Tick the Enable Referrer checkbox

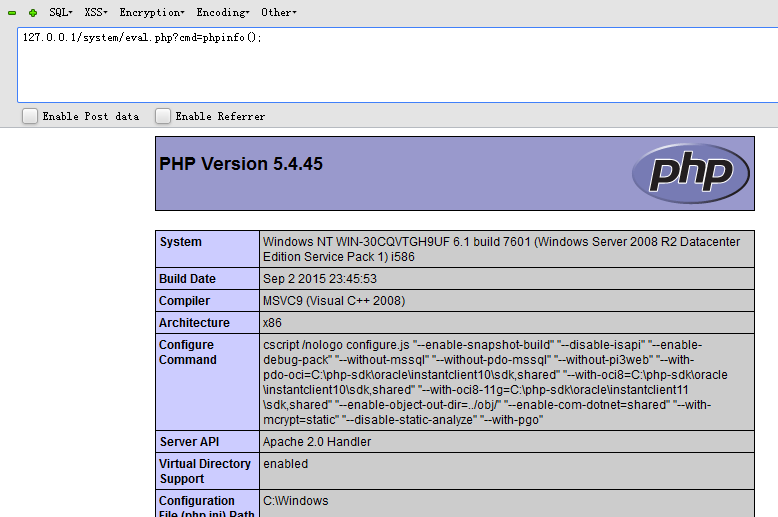[163, 116]
